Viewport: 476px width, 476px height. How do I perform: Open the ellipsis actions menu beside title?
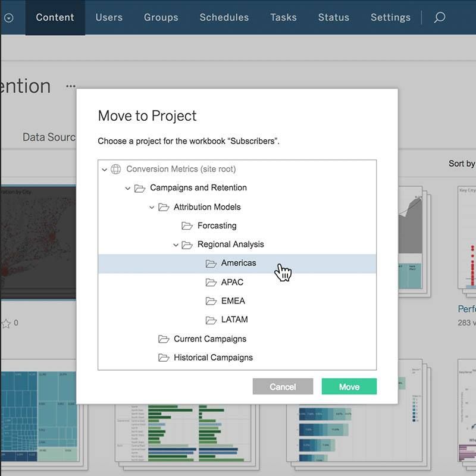click(71, 86)
